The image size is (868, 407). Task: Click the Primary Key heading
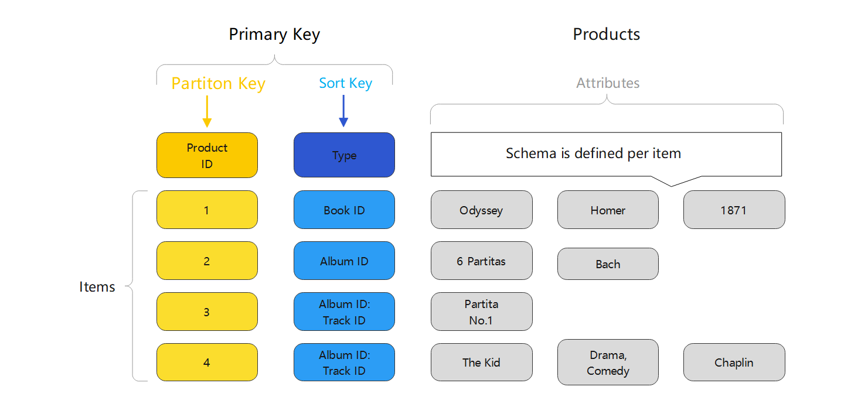(274, 35)
